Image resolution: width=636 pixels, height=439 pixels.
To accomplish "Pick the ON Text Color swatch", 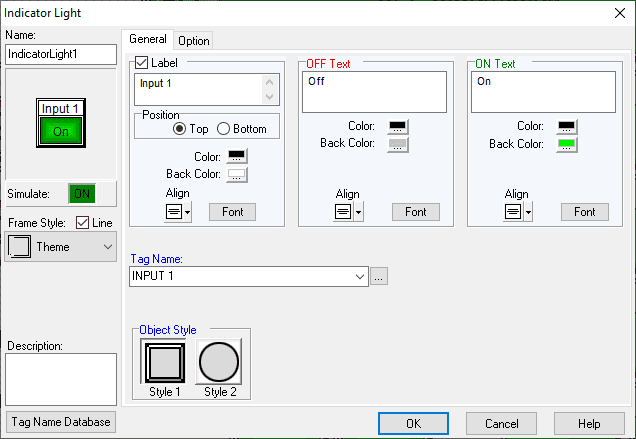I will click(x=567, y=127).
